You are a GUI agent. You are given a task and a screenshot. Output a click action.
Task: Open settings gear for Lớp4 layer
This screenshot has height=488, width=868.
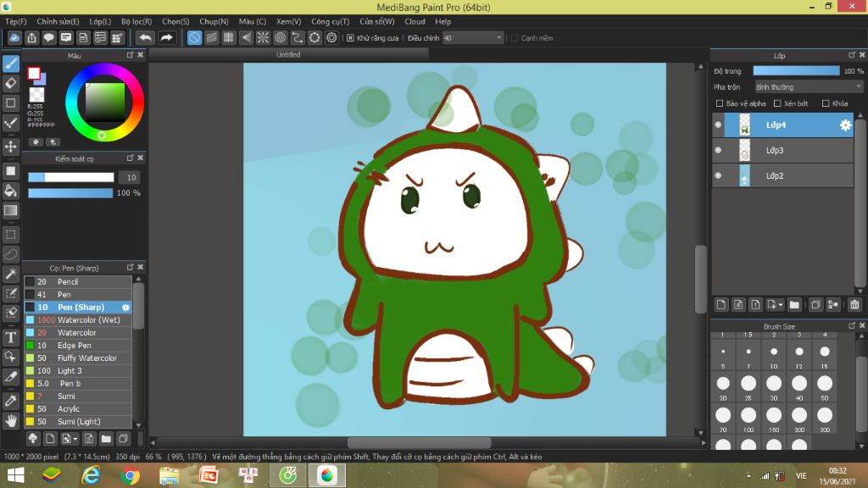pyautogui.click(x=845, y=125)
